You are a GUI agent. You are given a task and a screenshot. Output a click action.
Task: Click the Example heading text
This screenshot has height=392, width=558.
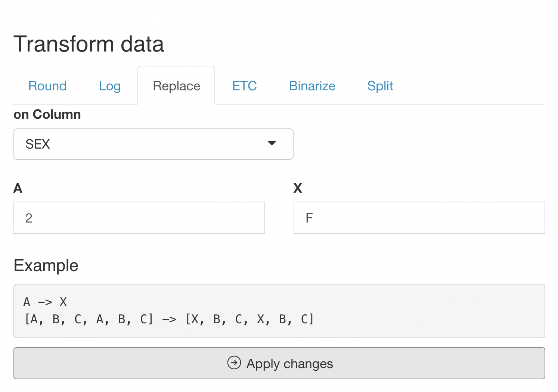(x=46, y=265)
